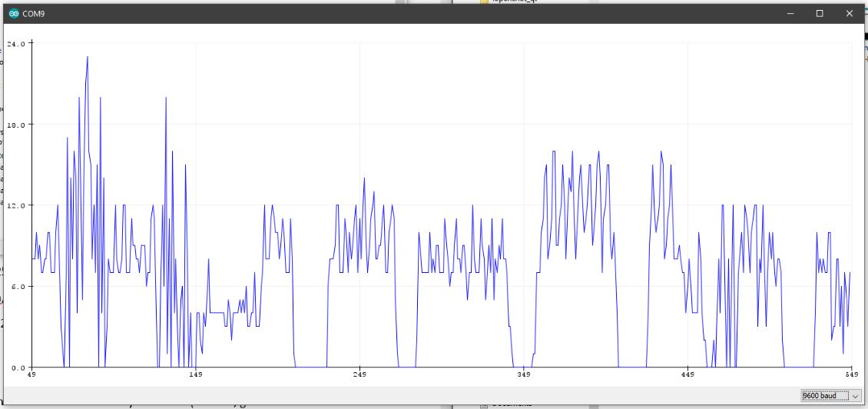Click the 18.0 y-axis label

(x=15, y=124)
